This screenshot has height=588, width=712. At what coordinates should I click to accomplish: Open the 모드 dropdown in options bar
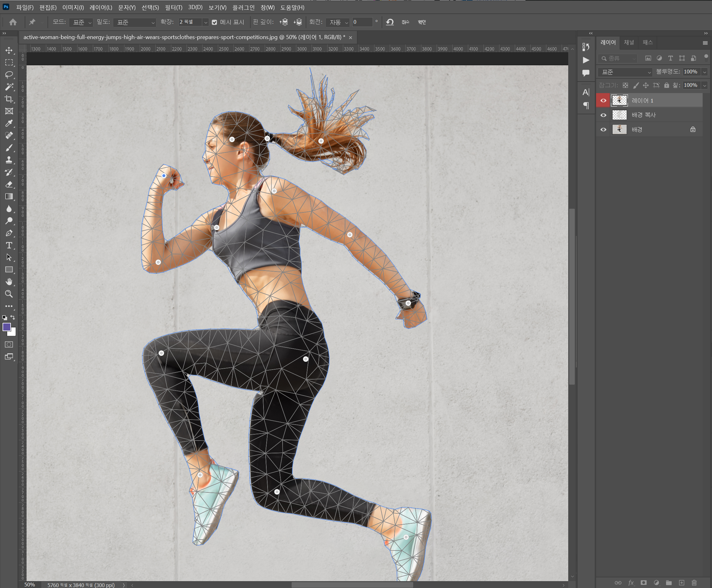click(81, 22)
